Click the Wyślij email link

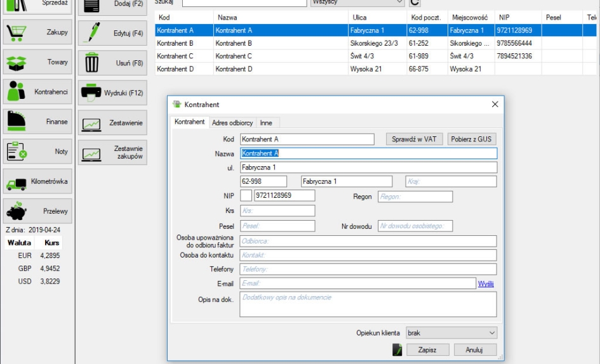(486, 283)
